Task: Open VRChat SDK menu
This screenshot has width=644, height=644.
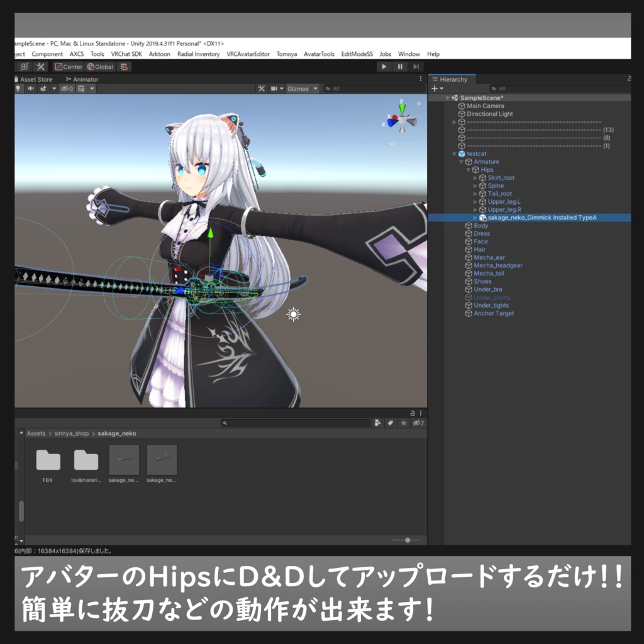Action: [x=126, y=54]
